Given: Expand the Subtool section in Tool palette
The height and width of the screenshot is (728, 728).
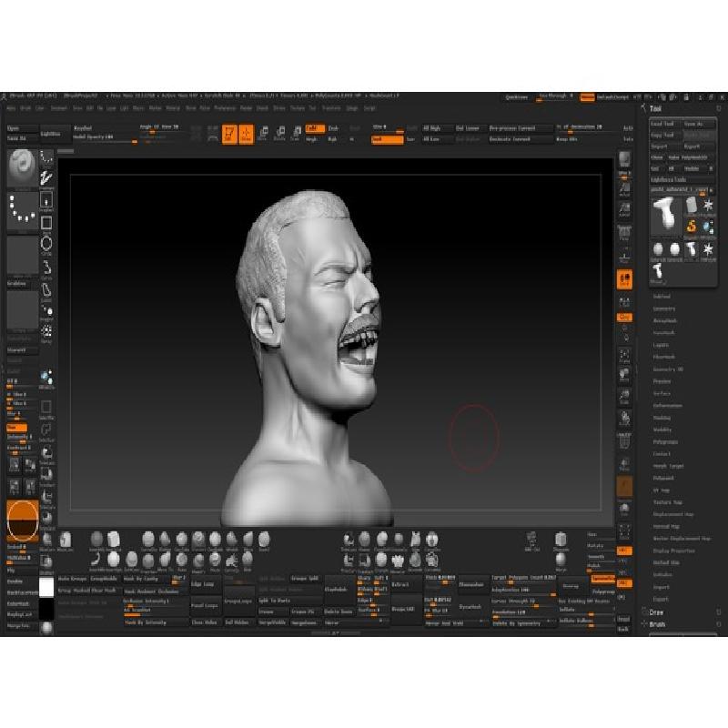Looking at the screenshot, I should coord(662,297).
